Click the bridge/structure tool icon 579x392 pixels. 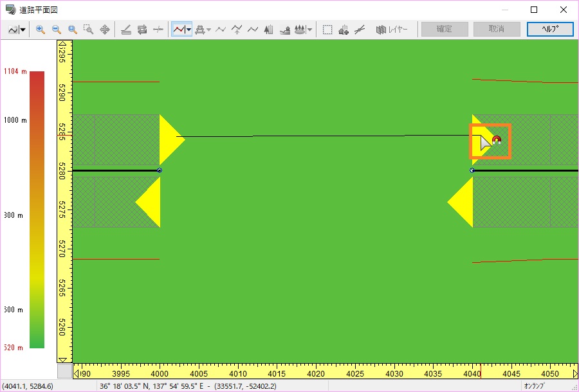pos(200,30)
